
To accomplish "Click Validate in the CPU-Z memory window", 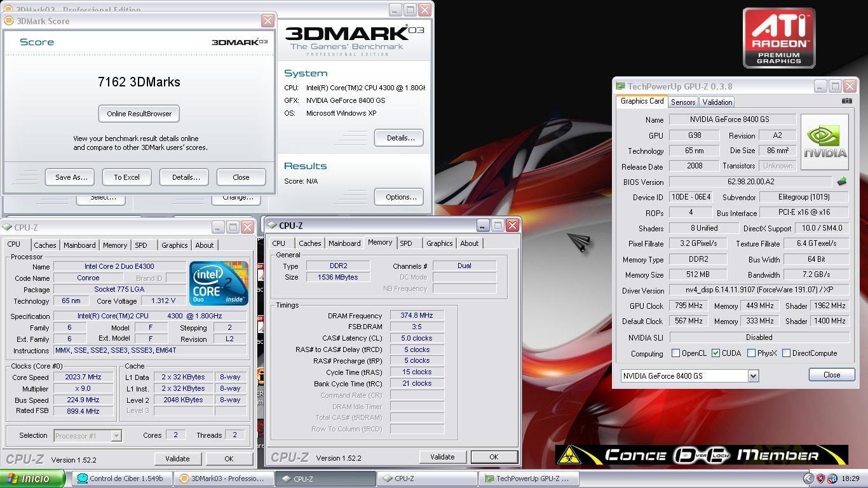I will (x=442, y=457).
